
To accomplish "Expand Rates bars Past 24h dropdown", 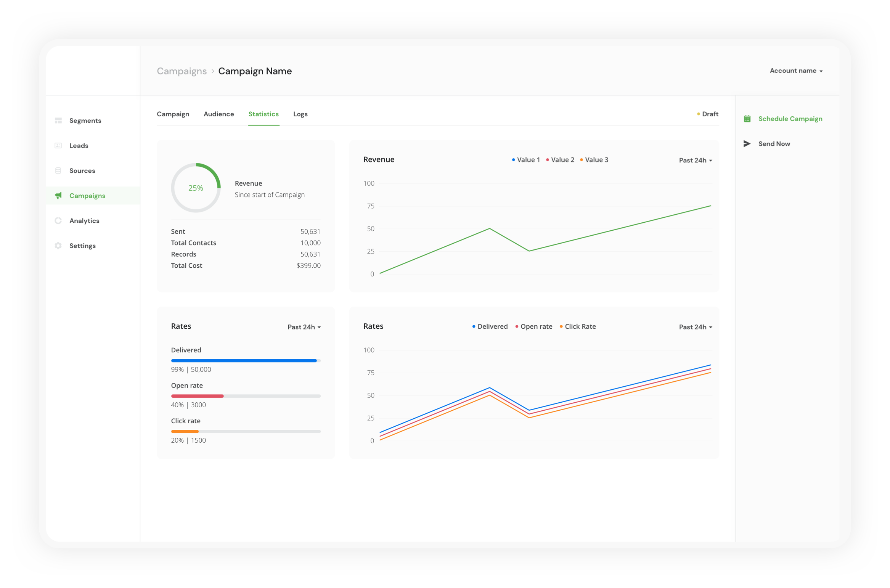I will pos(304,327).
